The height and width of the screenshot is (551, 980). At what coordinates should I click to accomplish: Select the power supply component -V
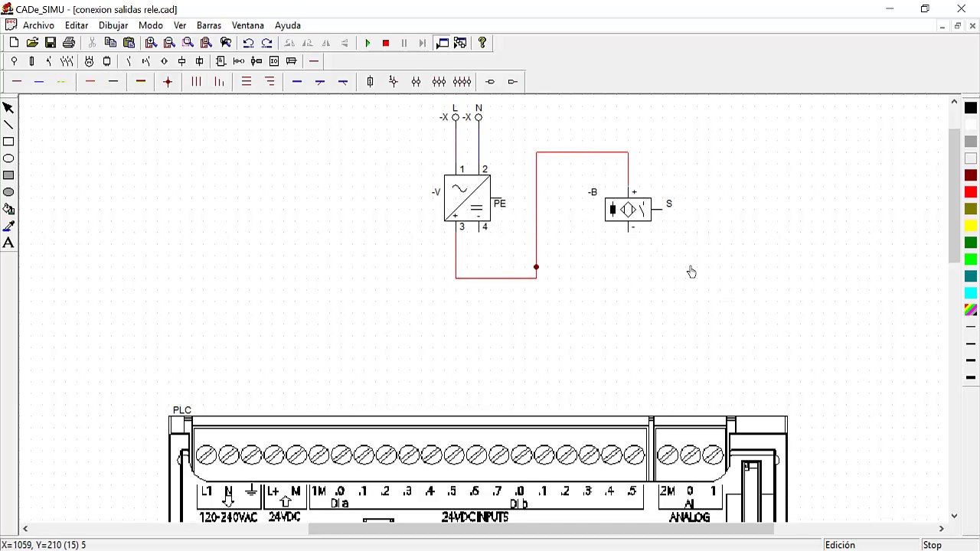(467, 198)
